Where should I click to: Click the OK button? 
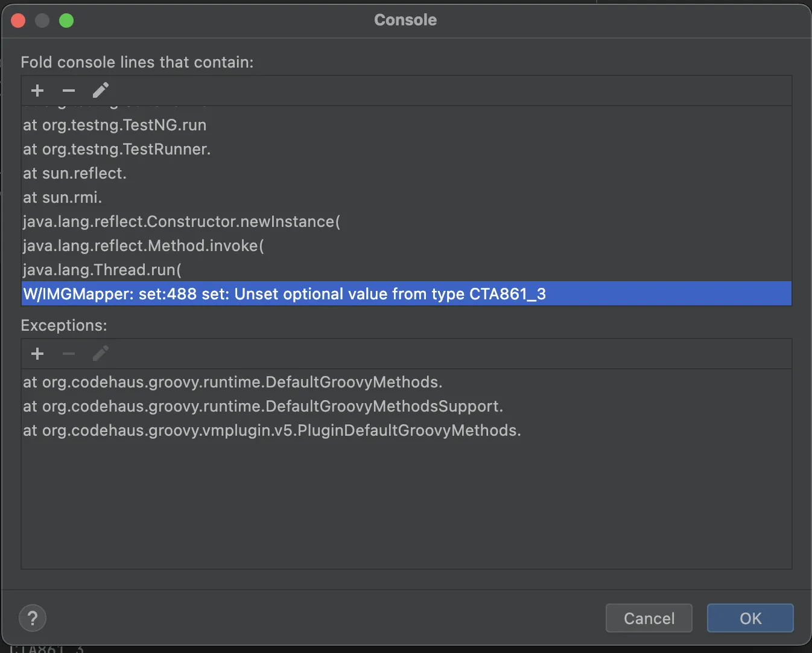click(x=750, y=618)
